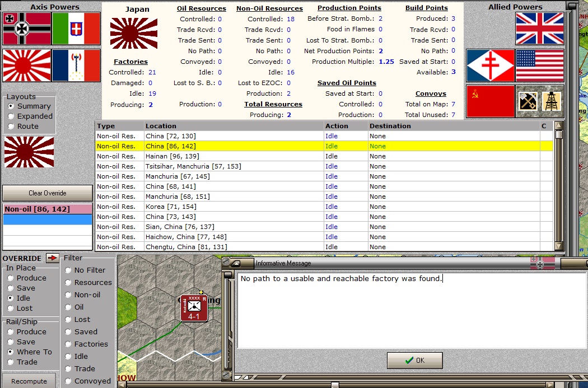Click the oil derrick icon
This screenshot has height=388, width=588.
(551, 101)
